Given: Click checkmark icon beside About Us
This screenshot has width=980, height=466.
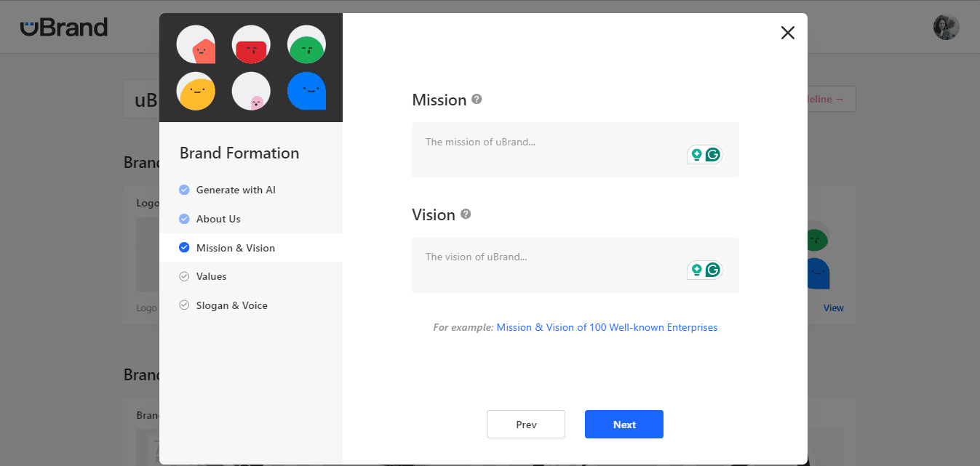Looking at the screenshot, I should (x=184, y=219).
